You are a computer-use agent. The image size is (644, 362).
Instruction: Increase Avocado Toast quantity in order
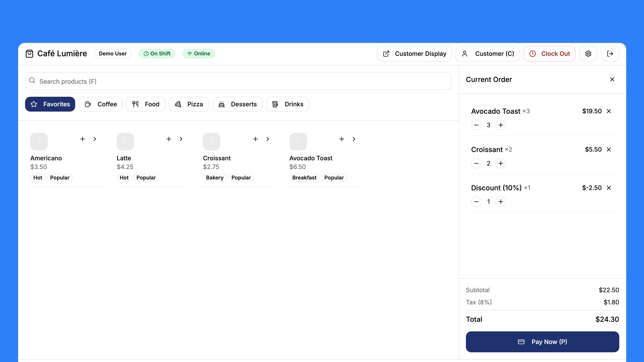click(500, 125)
